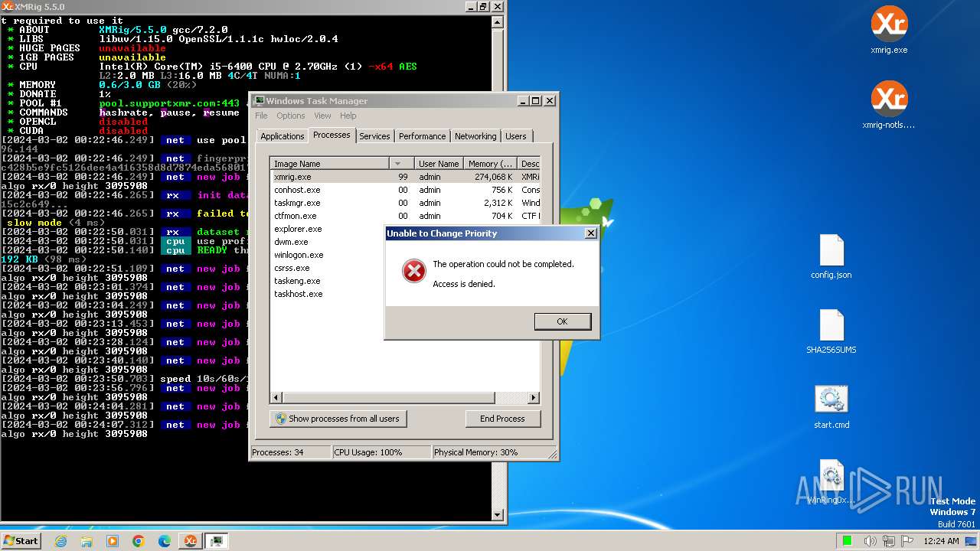Sort by User Name column header
Image resolution: width=980 pixels, height=551 pixels.
point(438,164)
